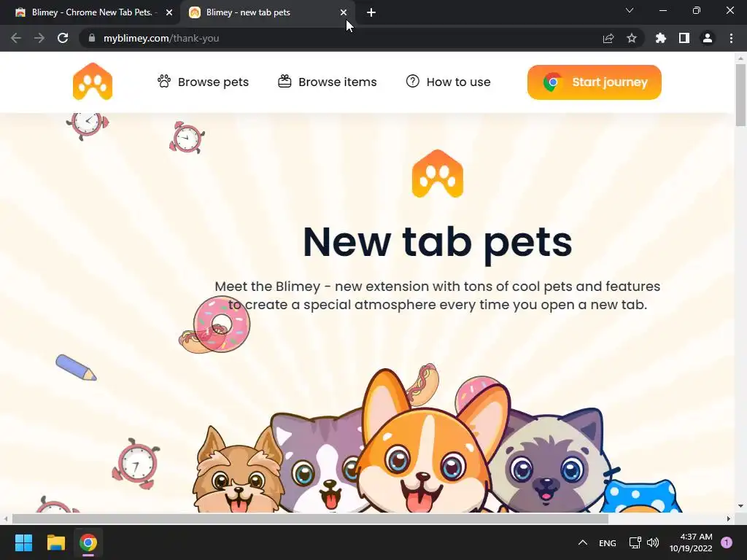
Task: Toggle the browser side panel
Action: [x=684, y=38]
